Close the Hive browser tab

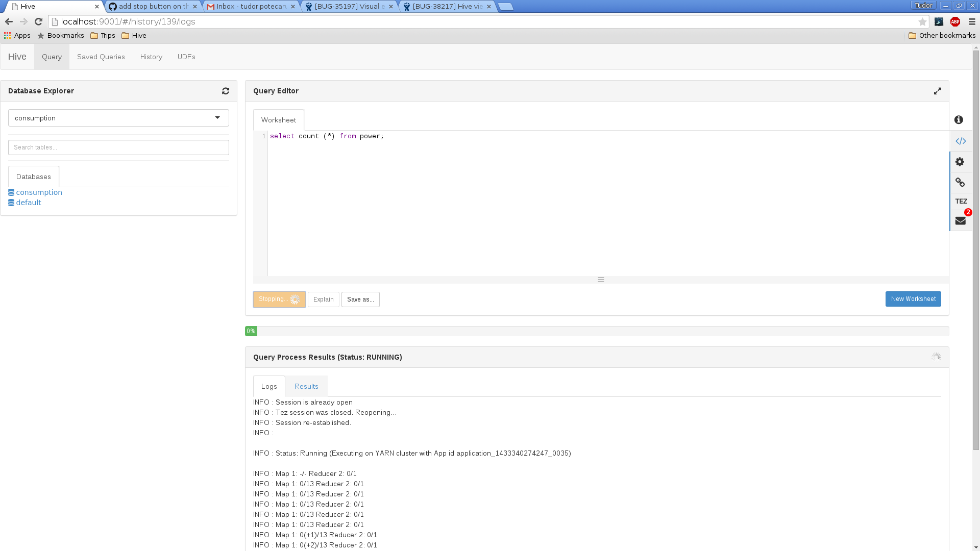pos(97,7)
